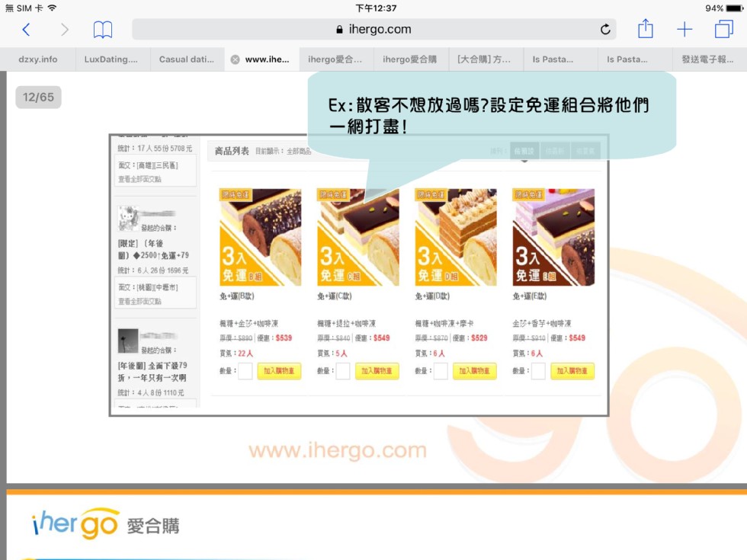Open 查看全部面交點 under 桃園 中壢市
This screenshot has width=747, height=560.
pyautogui.click(x=139, y=302)
